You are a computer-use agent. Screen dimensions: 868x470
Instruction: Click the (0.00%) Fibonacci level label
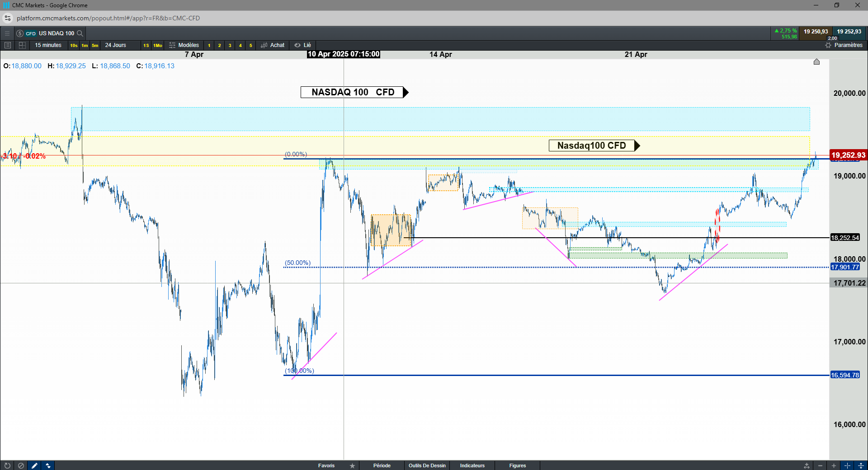pyautogui.click(x=296, y=154)
